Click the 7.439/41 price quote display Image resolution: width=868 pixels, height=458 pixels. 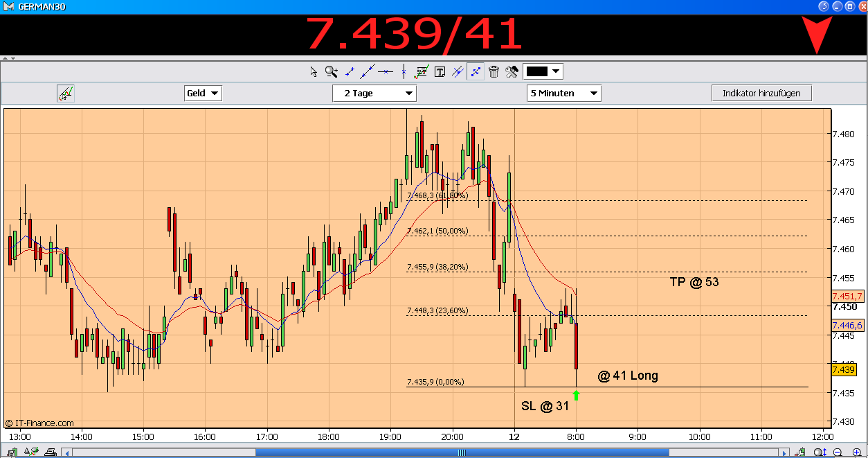coord(414,34)
